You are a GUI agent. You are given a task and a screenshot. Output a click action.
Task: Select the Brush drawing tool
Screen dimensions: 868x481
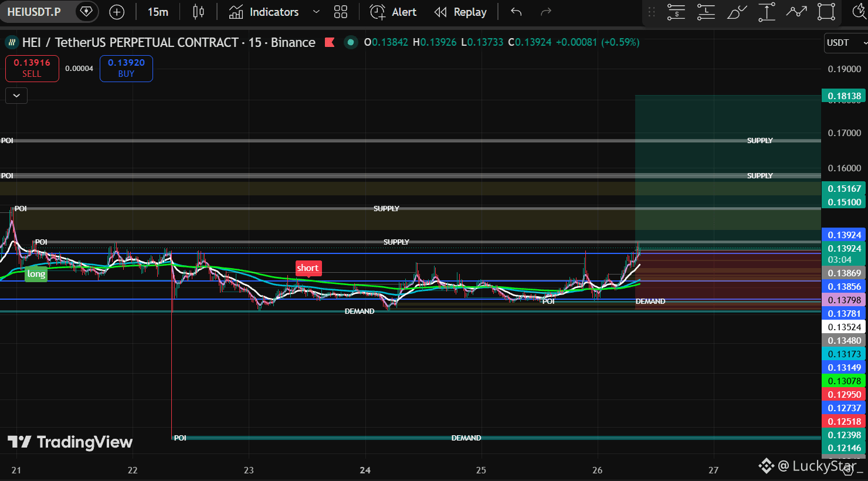[736, 12]
